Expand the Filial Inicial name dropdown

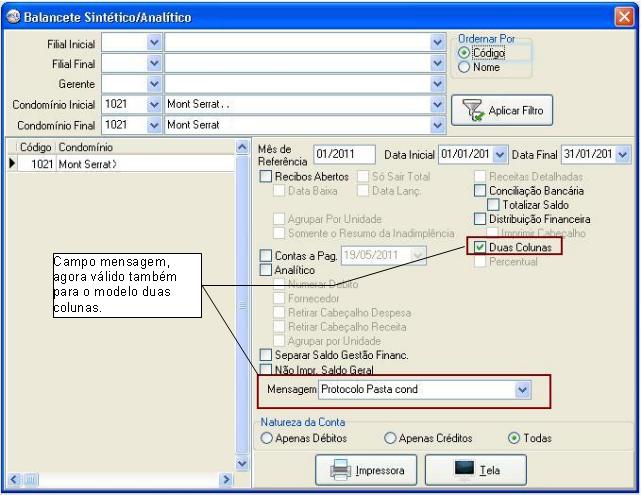(437, 43)
